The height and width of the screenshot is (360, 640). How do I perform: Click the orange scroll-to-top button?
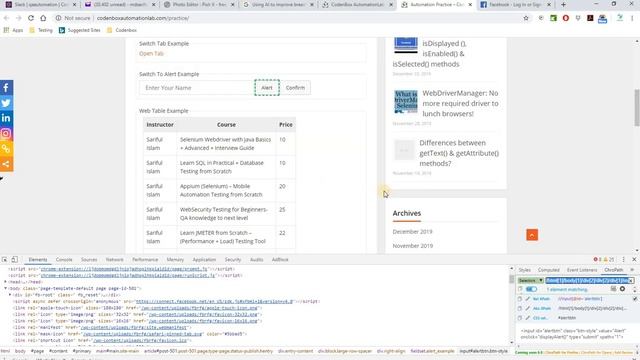tap(532, 235)
